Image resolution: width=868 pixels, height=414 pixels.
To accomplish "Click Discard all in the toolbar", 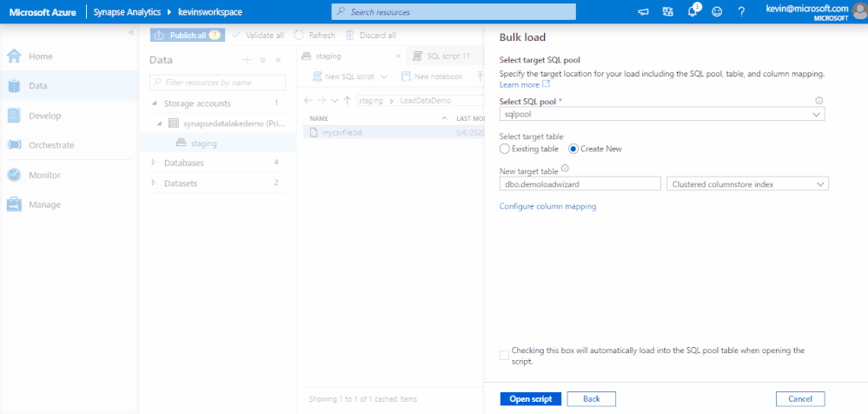I will pyautogui.click(x=371, y=35).
